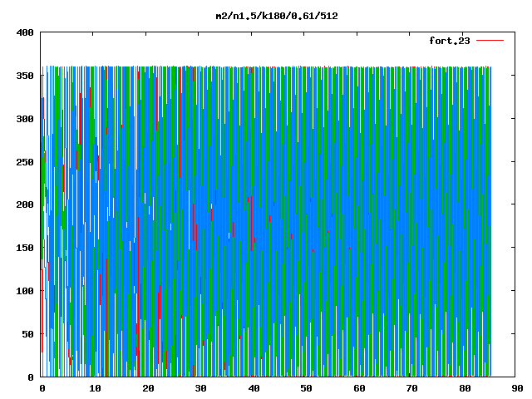Click the x-axis label 90
This screenshot has width=532, height=399.
[x=517, y=388]
